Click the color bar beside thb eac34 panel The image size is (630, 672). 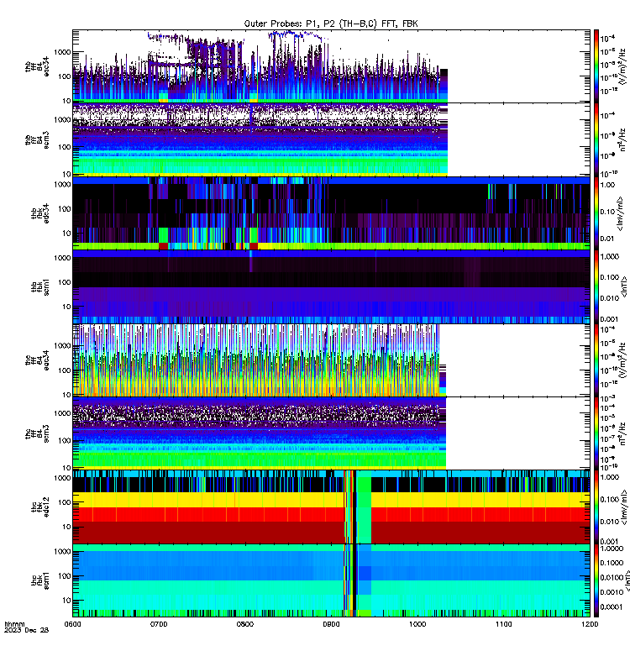[x=596, y=66]
